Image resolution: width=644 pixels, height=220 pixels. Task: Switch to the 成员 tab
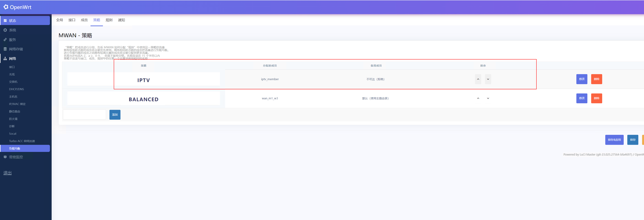[x=84, y=20]
